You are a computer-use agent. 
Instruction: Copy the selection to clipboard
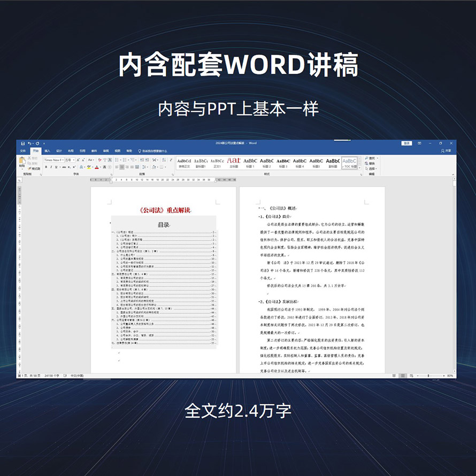33,163
